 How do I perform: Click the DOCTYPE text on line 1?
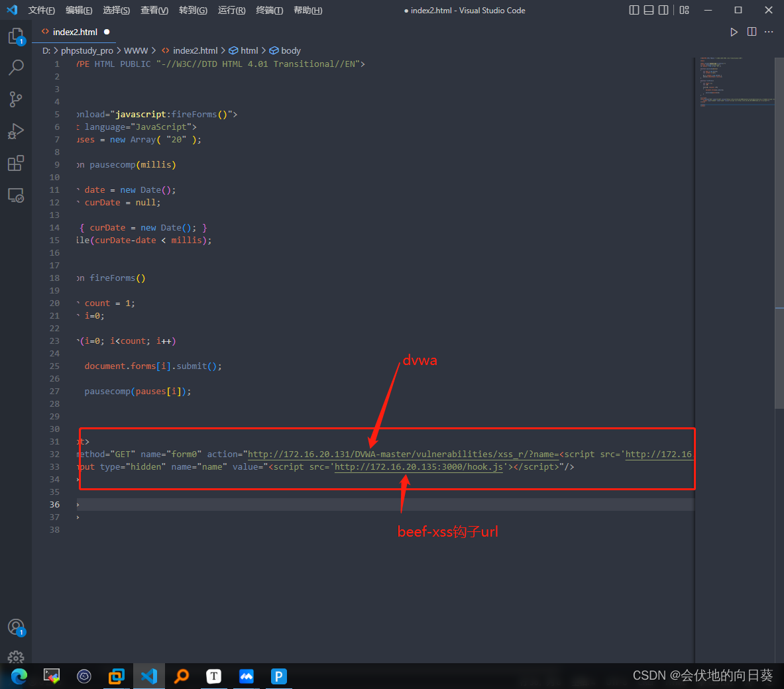tap(221, 64)
